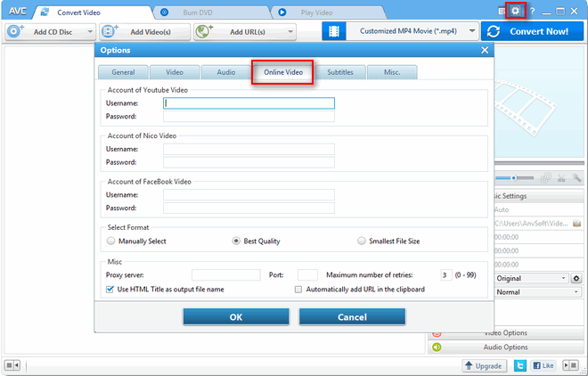Click Youtube Password input field

pos(249,116)
